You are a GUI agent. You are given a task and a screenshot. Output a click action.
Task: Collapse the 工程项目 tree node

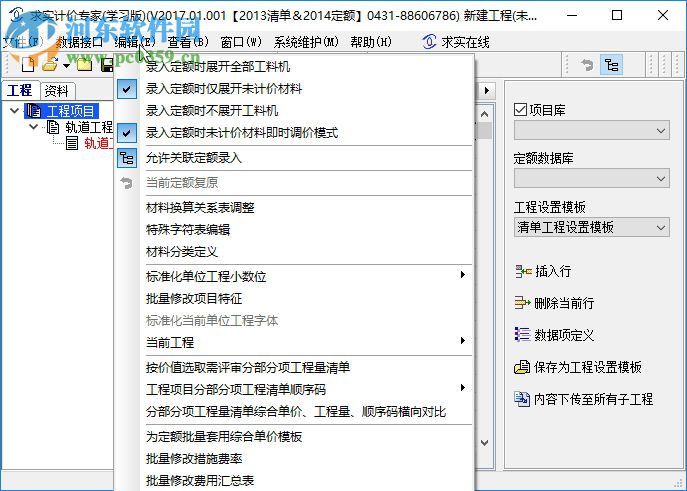pos(14,111)
